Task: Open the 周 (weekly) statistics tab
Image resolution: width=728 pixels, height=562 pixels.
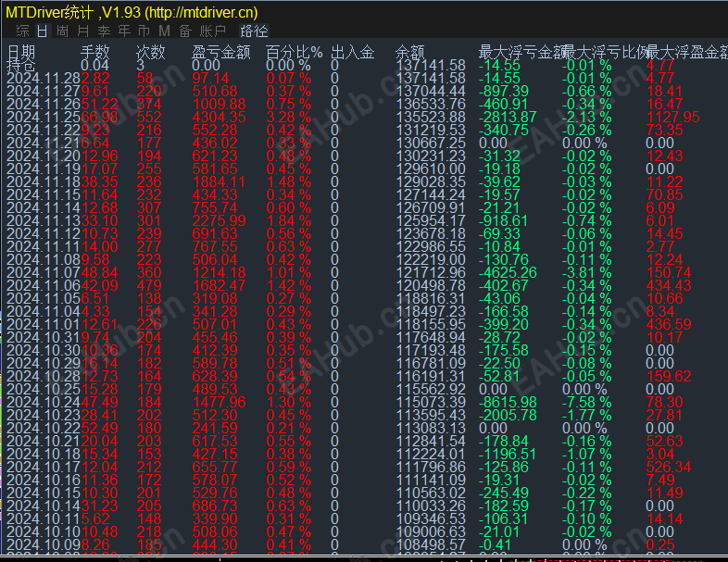Action: click(62, 31)
